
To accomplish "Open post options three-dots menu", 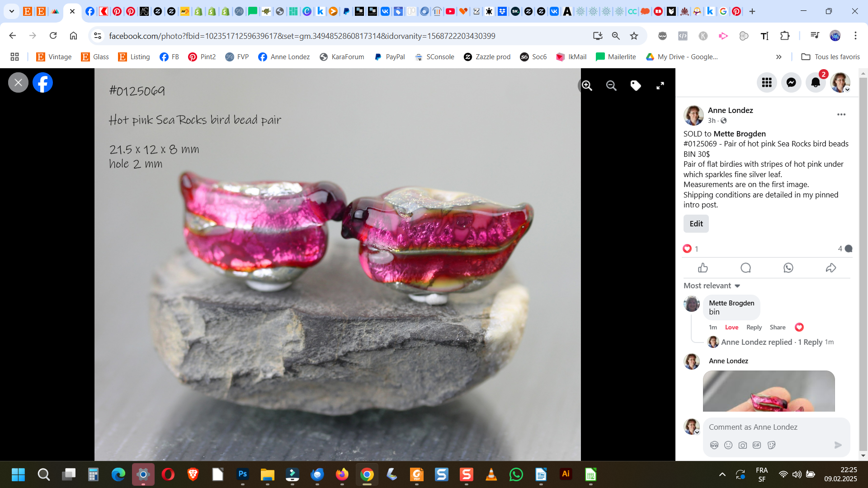I will [841, 114].
